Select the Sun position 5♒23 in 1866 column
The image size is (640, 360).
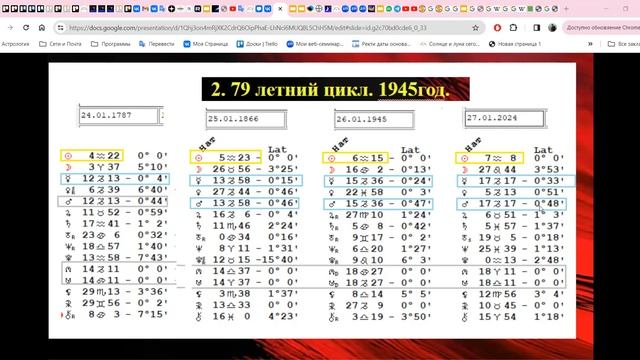point(225,157)
